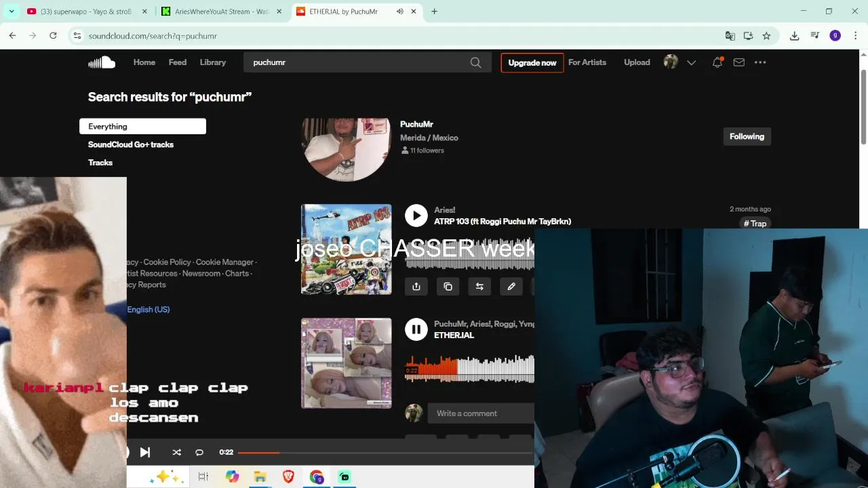Toggle repeat in the player bar
The height and width of the screenshot is (488, 868).
click(199, 452)
